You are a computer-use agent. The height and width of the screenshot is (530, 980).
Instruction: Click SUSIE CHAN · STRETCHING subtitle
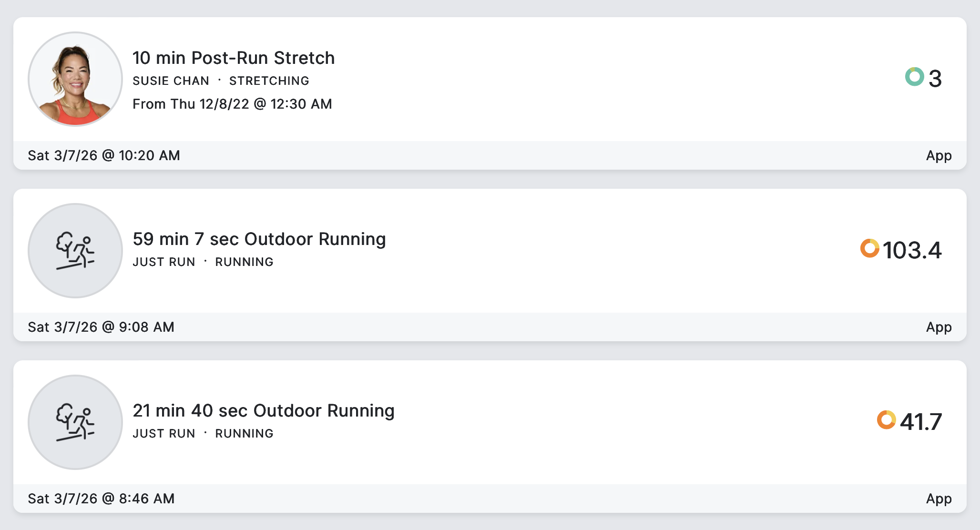click(x=221, y=81)
